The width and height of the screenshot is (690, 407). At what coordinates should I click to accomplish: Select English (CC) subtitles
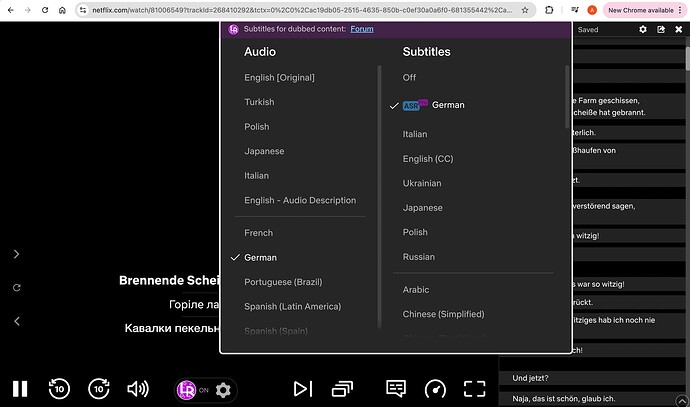[426, 158]
